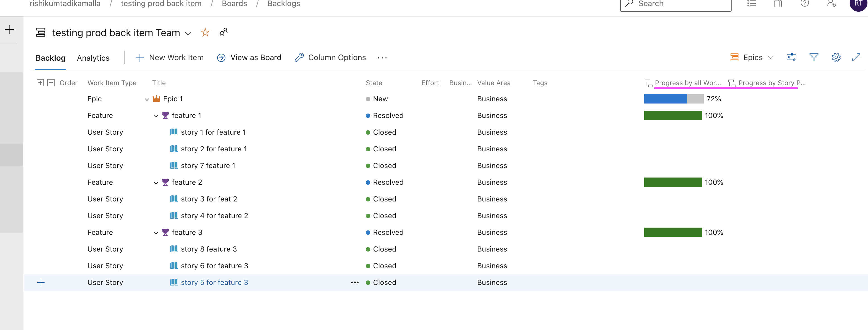Image resolution: width=868 pixels, height=330 pixels.
Task: Open more actions ellipsis in toolbar
Action: point(382,58)
